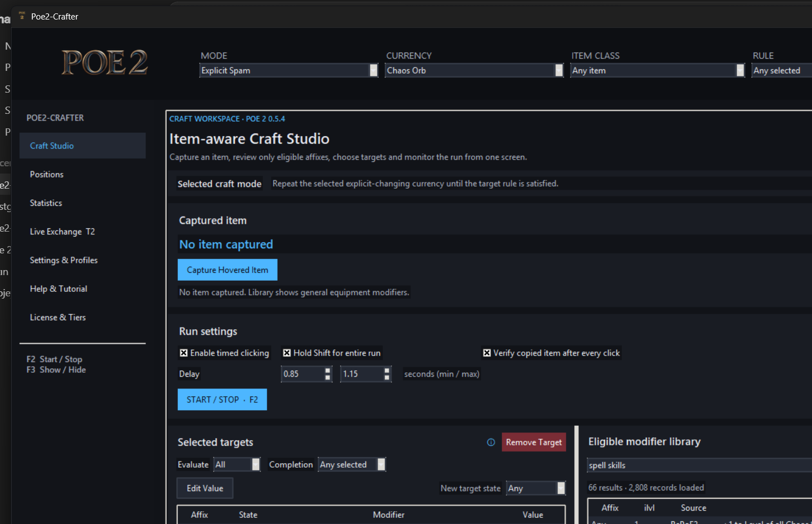Screen dimensions: 812x524
Task: Open the ITEM CLASS dropdown showing Any item
Action: pyautogui.click(x=658, y=70)
